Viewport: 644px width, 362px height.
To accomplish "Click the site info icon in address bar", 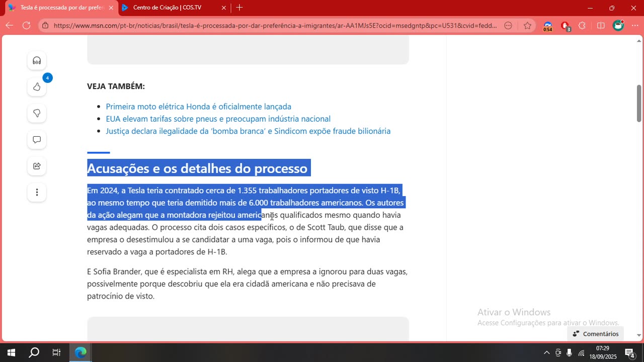I will pyautogui.click(x=45, y=25).
